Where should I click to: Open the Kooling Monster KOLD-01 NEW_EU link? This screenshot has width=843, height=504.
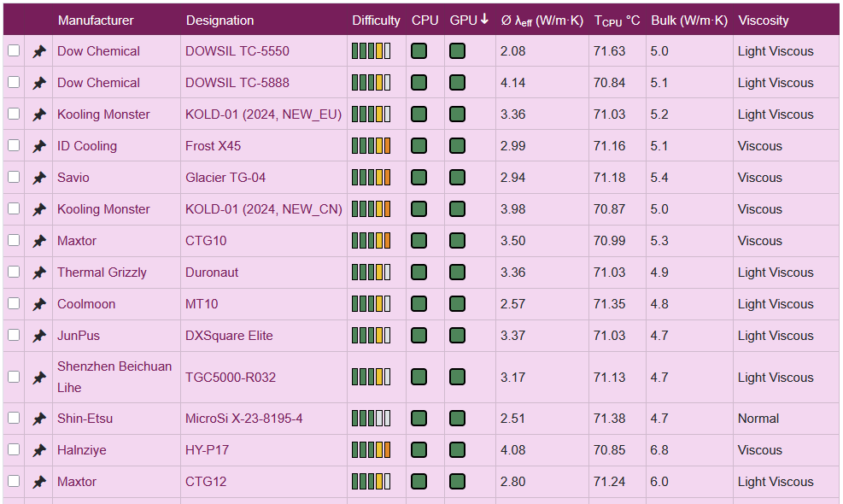tap(263, 114)
